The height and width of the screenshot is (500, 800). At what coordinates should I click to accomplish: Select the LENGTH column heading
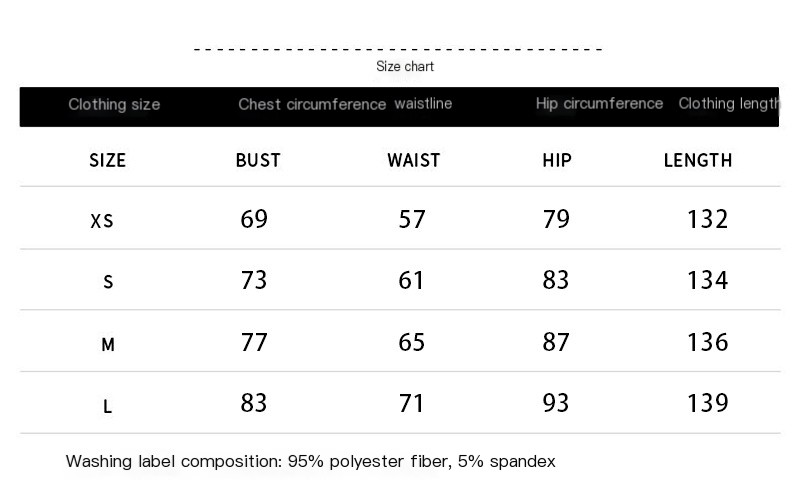(698, 160)
